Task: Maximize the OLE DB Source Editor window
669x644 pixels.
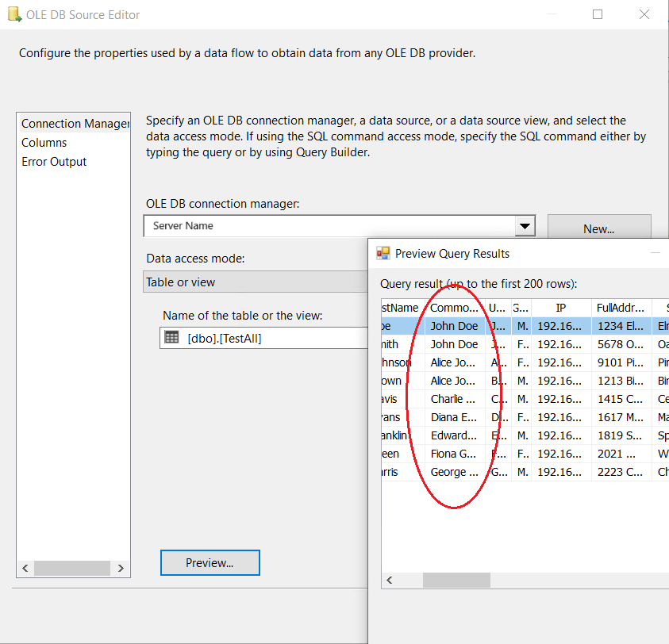Action: click(x=598, y=14)
